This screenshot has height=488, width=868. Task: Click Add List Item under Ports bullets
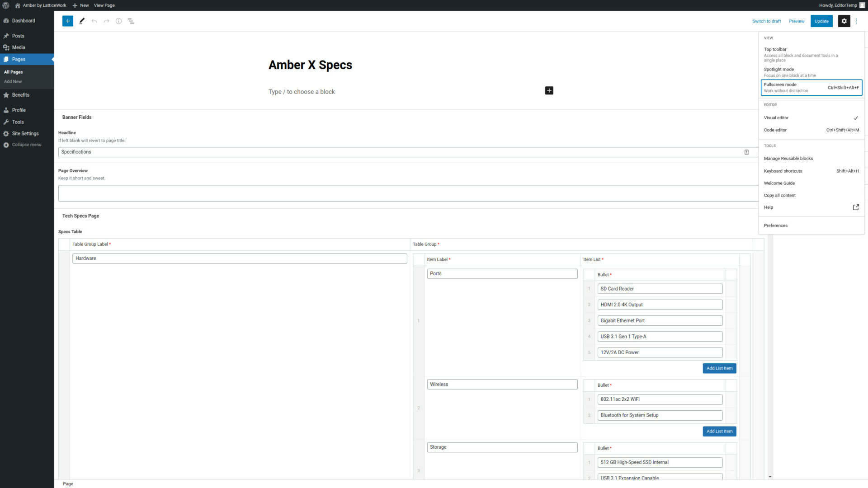[719, 368]
